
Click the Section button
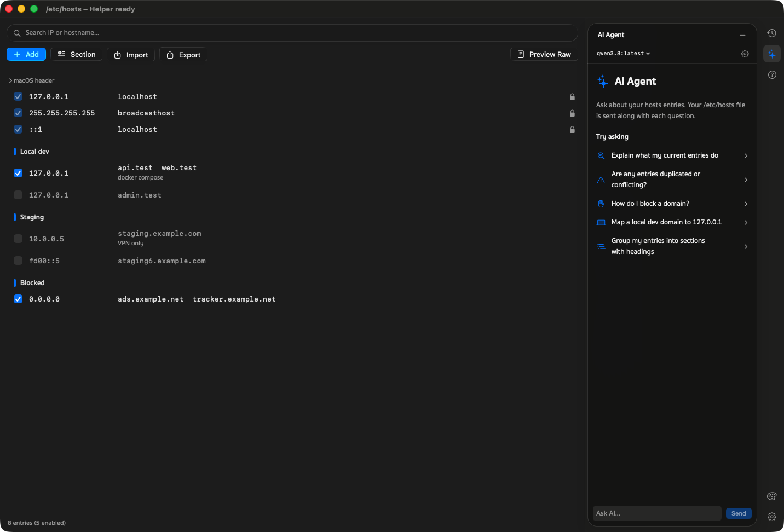(76, 55)
